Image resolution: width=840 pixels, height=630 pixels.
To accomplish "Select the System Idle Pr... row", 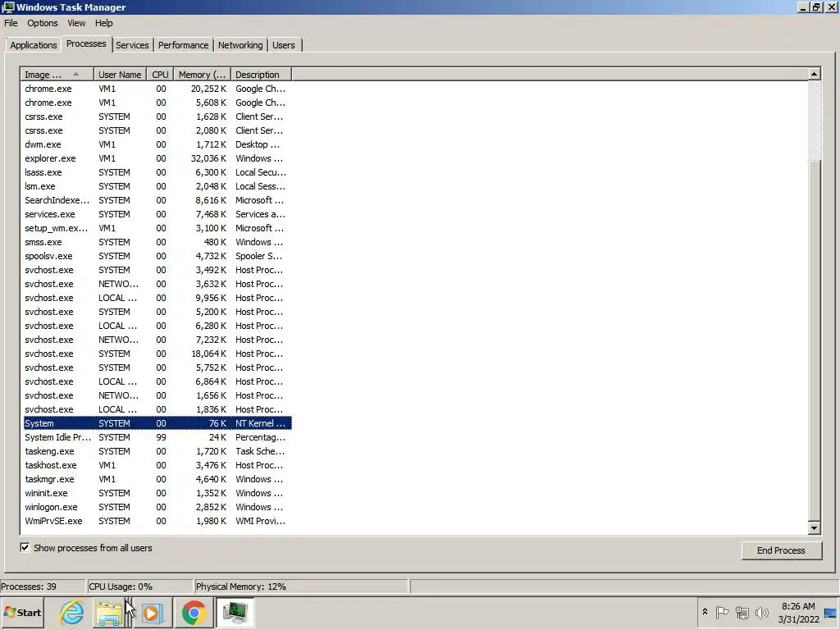I will [157, 437].
